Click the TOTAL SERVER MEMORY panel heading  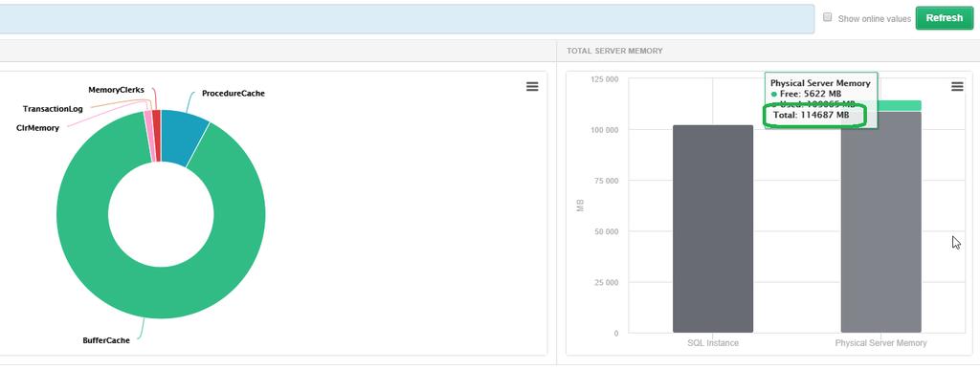coord(614,51)
